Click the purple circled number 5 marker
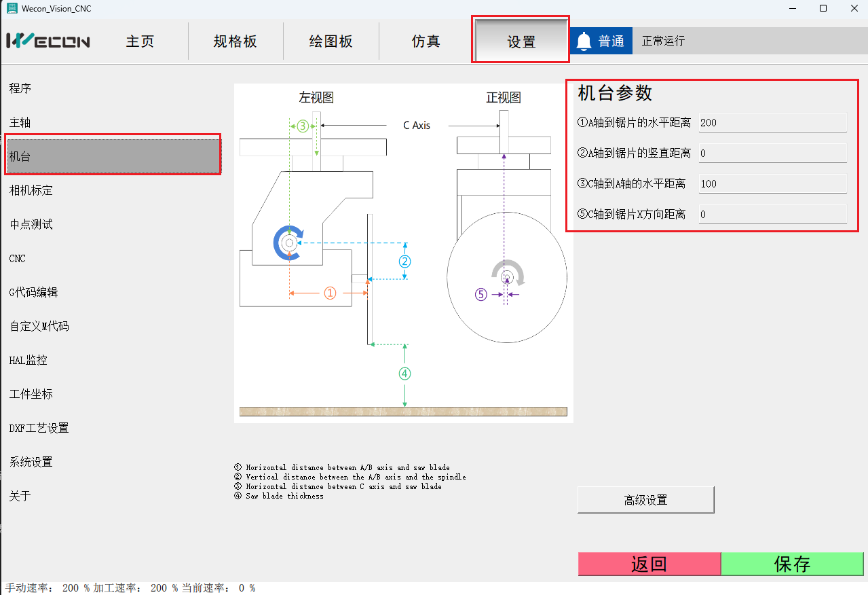 pyautogui.click(x=481, y=294)
